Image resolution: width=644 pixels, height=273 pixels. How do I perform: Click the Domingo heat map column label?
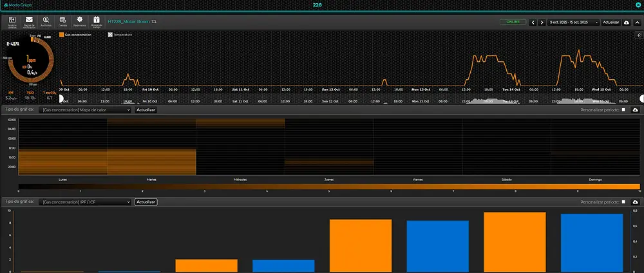point(595,180)
